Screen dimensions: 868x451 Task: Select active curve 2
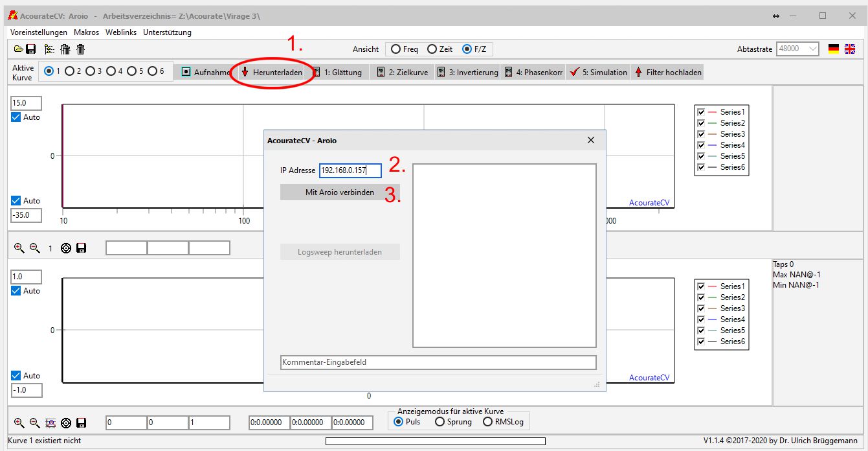73,71
